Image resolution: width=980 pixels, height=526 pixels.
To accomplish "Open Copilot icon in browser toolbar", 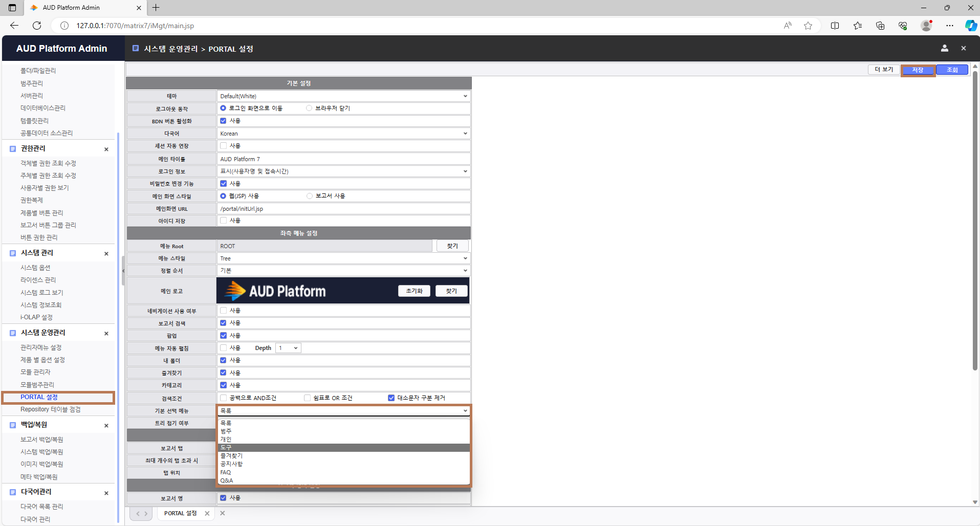I will click(970, 26).
